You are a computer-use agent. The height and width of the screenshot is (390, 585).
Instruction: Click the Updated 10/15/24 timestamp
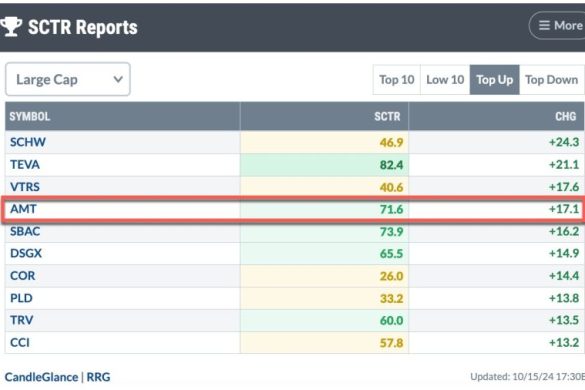(x=528, y=377)
